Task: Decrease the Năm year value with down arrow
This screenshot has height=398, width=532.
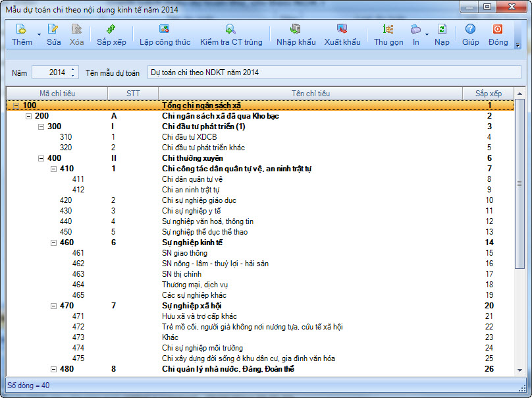Action: click(x=73, y=75)
